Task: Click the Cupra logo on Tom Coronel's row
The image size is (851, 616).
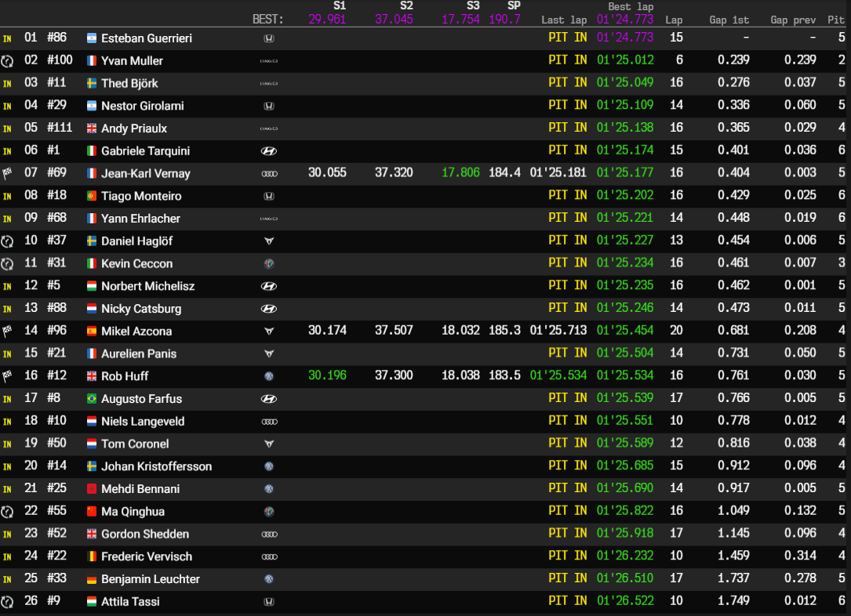Action: point(270,443)
